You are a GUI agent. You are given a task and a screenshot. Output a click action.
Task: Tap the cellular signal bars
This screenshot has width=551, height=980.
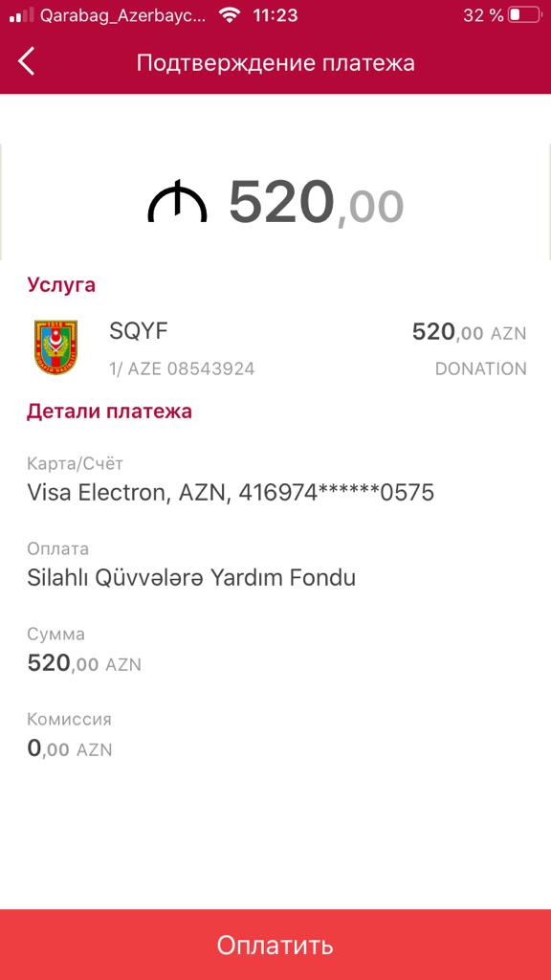coord(21,15)
